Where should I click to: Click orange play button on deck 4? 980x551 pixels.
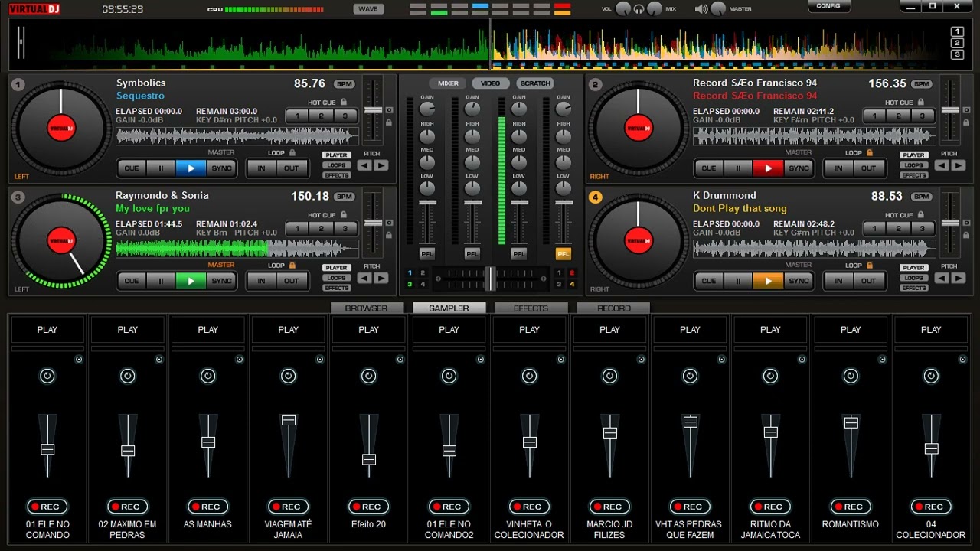click(768, 281)
